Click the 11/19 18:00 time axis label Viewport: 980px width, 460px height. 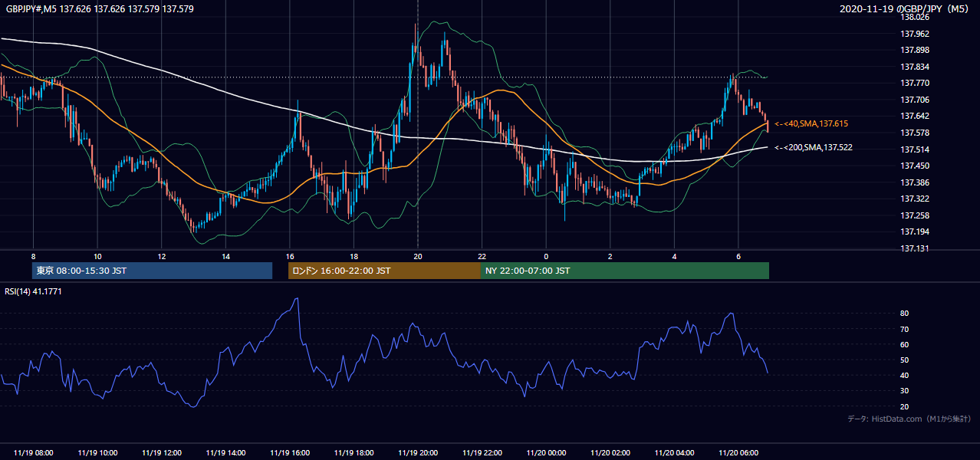354,453
